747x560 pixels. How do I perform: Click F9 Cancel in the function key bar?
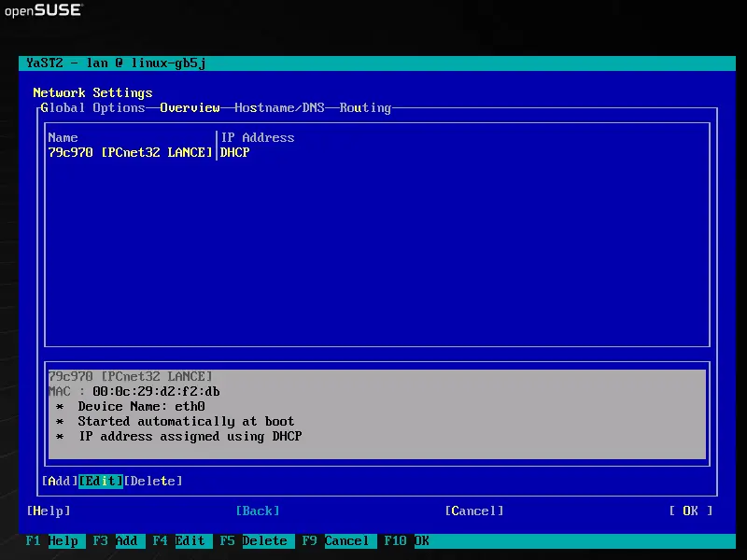point(339,541)
